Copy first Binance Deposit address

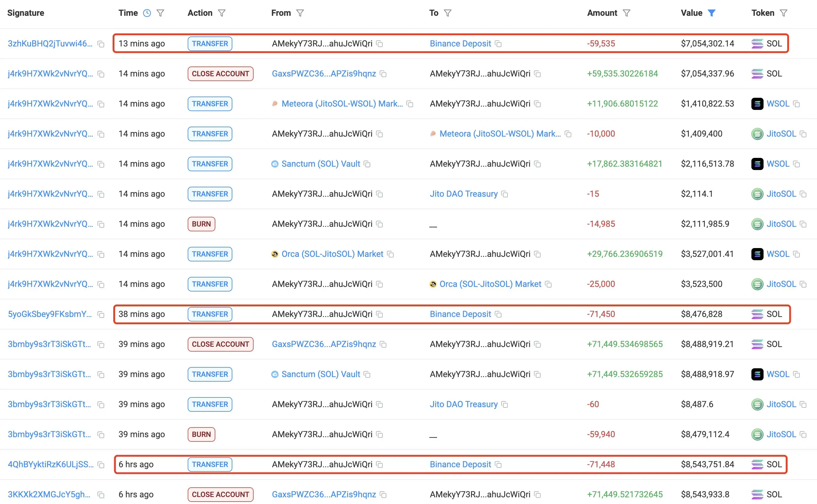498,44
